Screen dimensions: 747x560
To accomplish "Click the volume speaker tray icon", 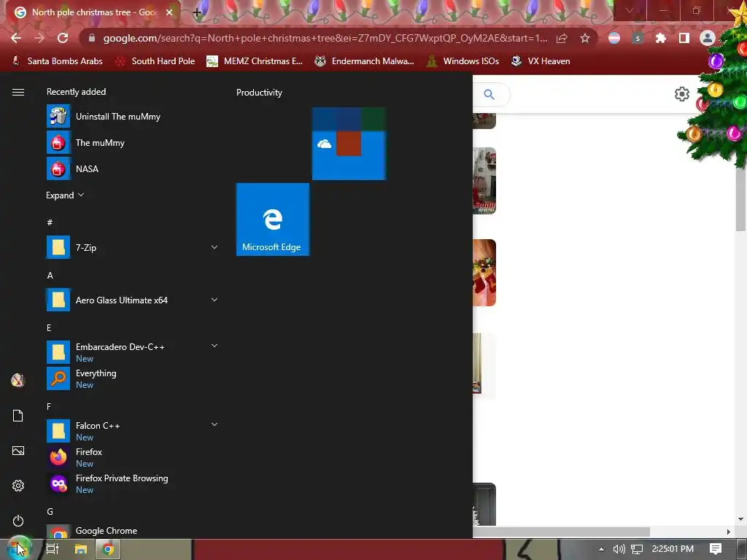I will [619, 549].
